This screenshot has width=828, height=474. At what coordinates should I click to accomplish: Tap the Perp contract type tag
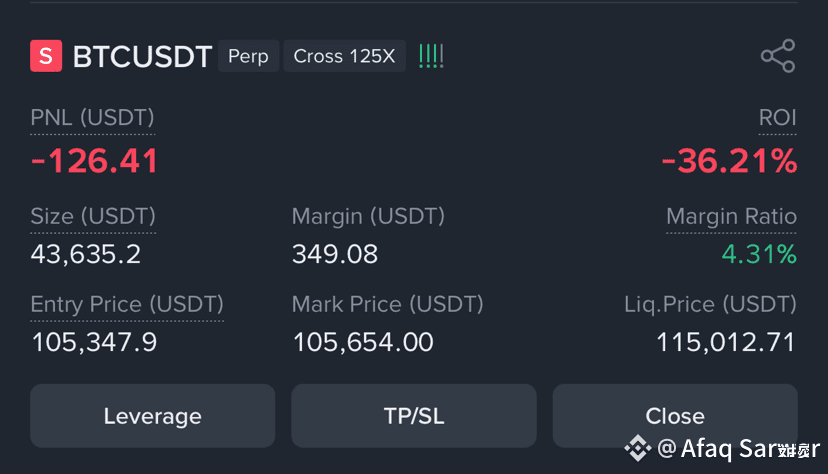coord(248,56)
